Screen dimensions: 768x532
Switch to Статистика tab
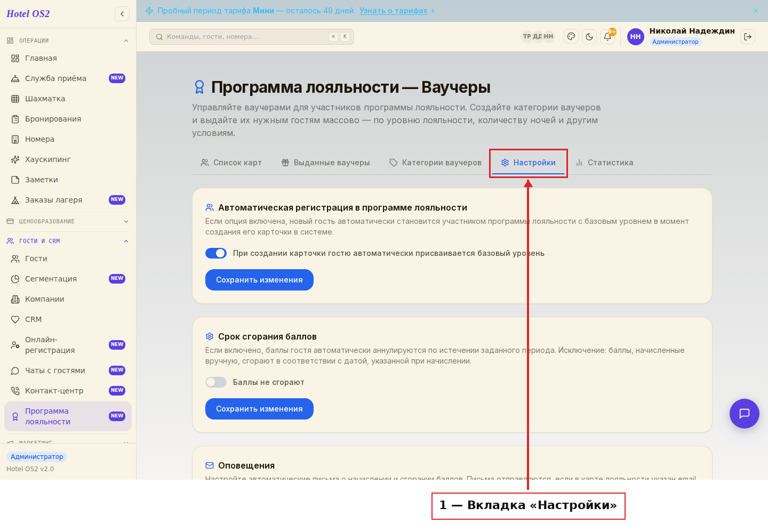[604, 163]
